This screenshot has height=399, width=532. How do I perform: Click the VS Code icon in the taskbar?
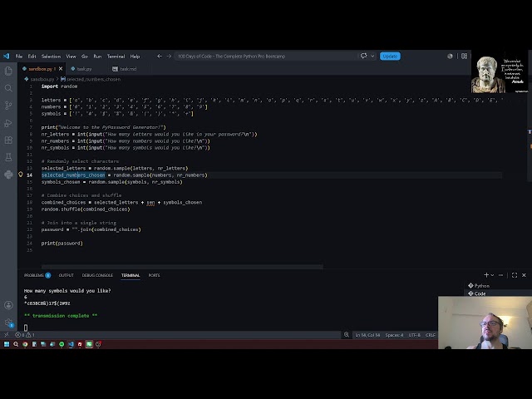point(71,344)
